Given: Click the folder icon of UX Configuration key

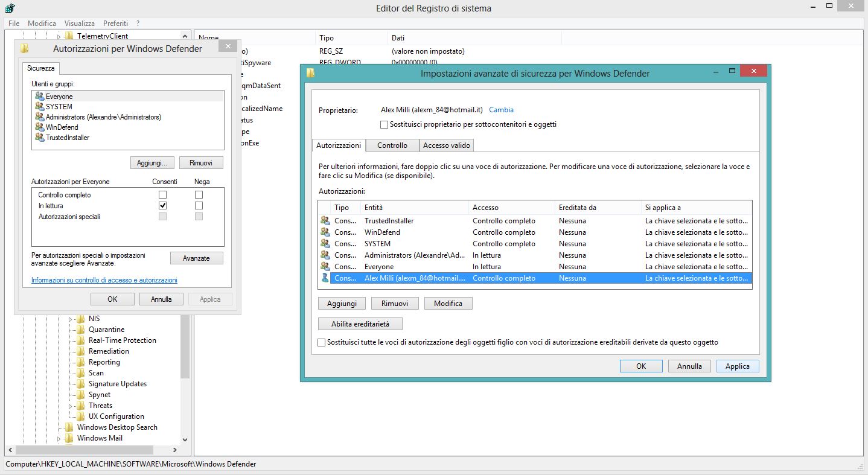Looking at the screenshot, I should 81,416.
